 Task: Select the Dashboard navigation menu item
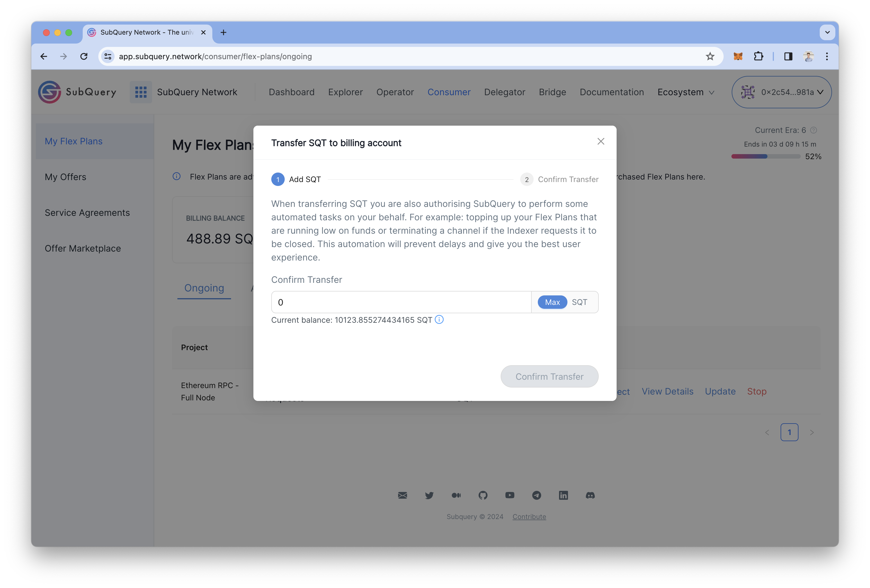point(291,92)
